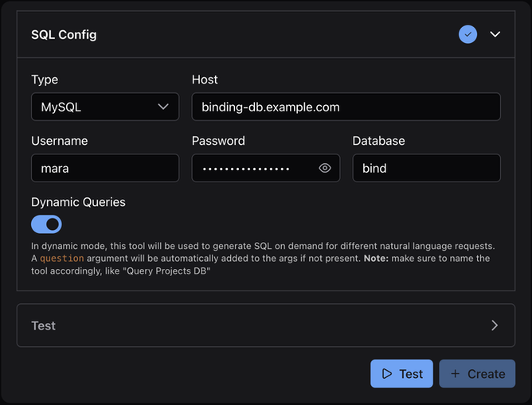The image size is (532, 405).
Task: Click the orange question argument text
Action: coord(61,259)
